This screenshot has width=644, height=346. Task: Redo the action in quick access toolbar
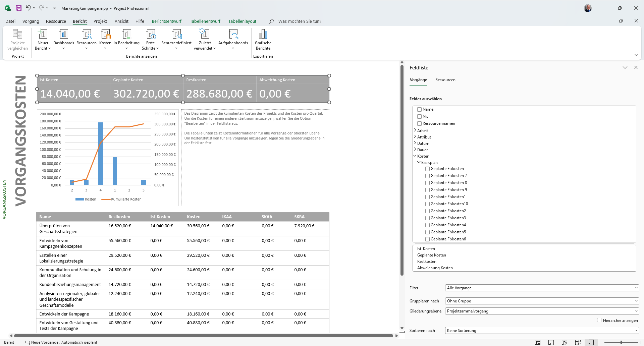pos(42,8)
